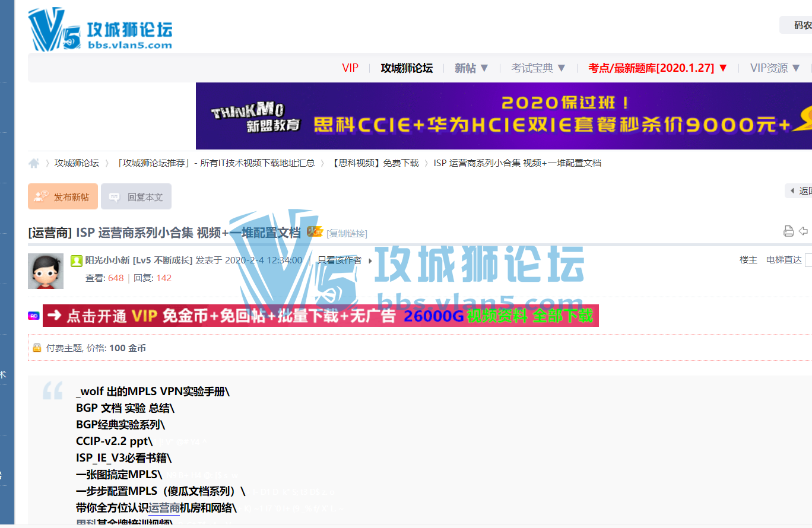Click the thread title ISP 运营商系列小合集
Viewport: 812px width, 528px height.
tap(189, 233)
